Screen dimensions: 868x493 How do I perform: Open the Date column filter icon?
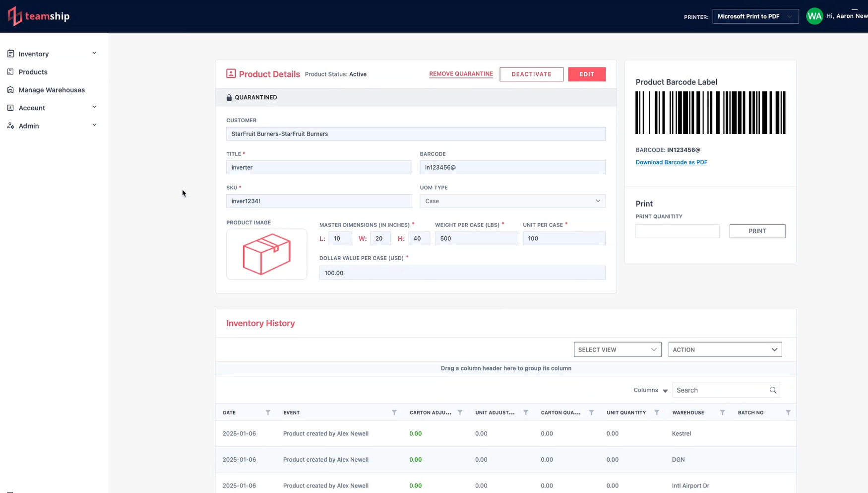pos(268,413)
